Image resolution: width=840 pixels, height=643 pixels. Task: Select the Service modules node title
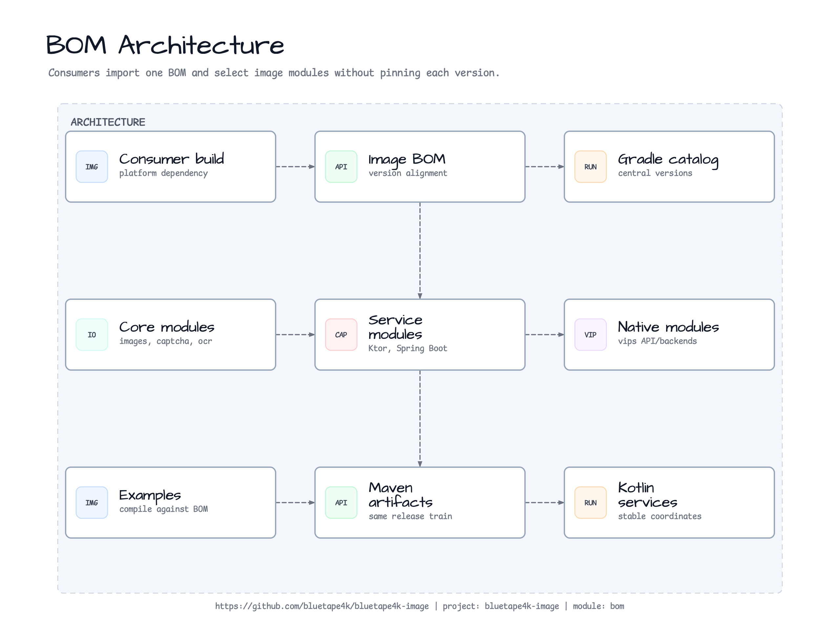click(x=395, y=327)
